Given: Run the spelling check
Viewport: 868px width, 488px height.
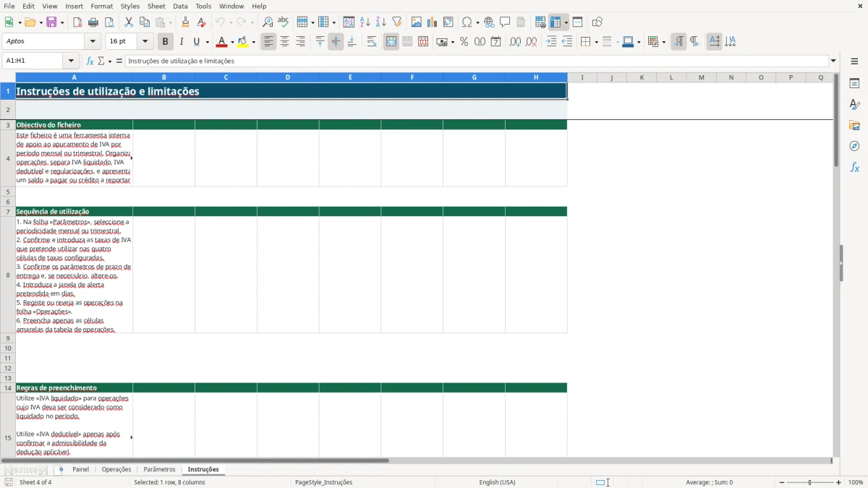Looking at the screenshot, I should pyautogui.click(x=284, y=22).
